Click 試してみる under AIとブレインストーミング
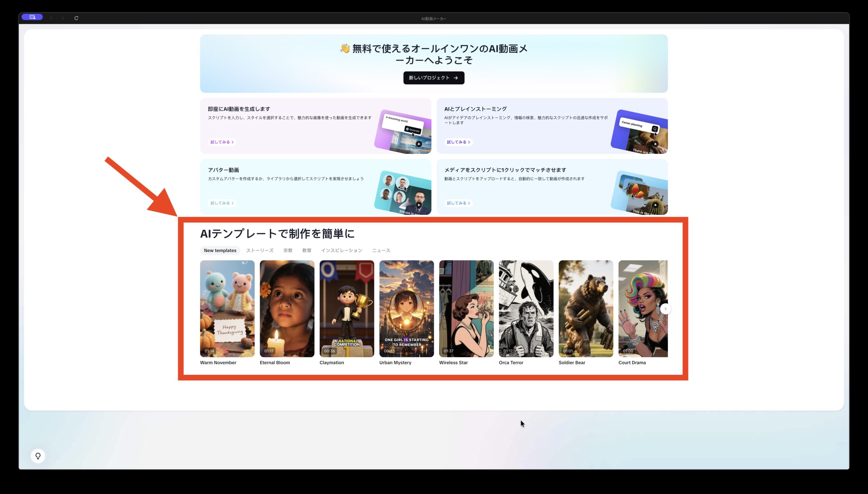Viewport: 868px width, 494px height. click(x=458, y=142)
